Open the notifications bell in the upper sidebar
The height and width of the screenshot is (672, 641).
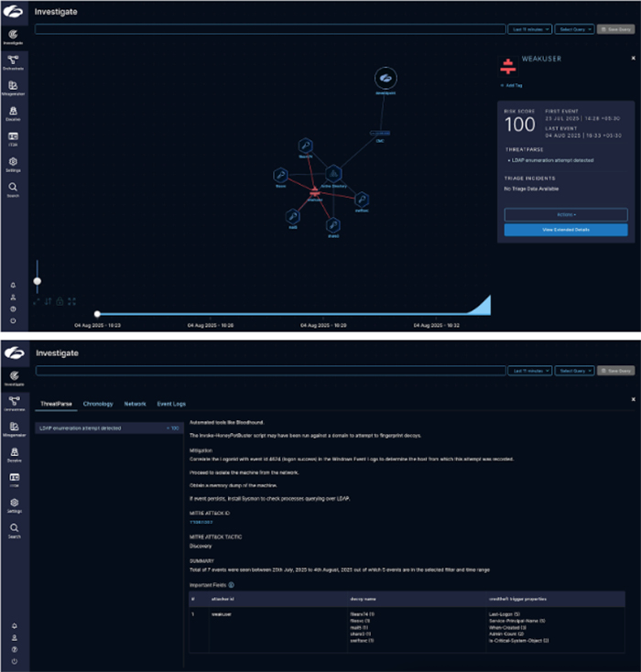(x=13, y=285)
